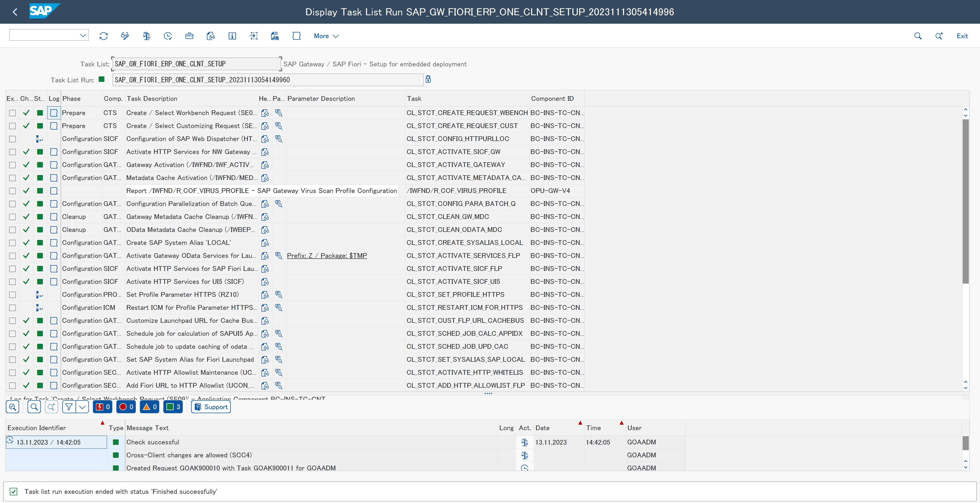Click the lock icon beside Task List Run

tap(428, 79)
